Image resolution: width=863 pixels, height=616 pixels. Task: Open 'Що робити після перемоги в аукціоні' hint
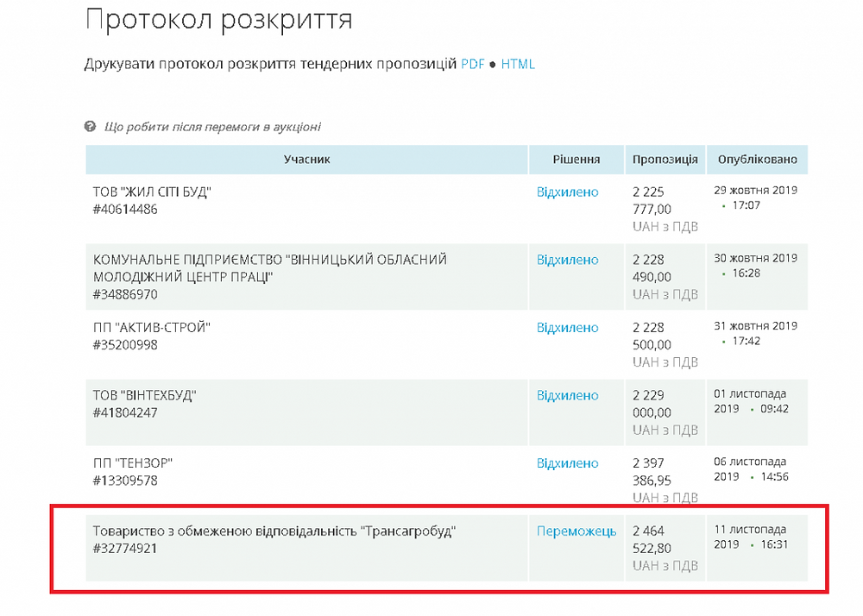tap(212, 127)
